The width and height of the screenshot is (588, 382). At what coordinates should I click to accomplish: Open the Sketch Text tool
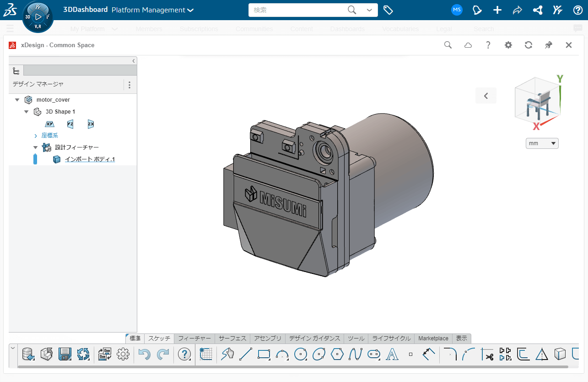pos(391,354)
